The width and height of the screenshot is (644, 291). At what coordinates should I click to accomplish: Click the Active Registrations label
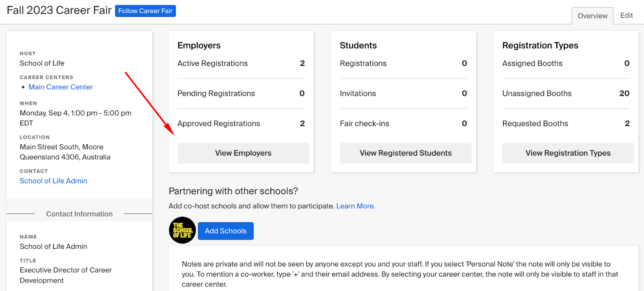[x=213, y=64]
